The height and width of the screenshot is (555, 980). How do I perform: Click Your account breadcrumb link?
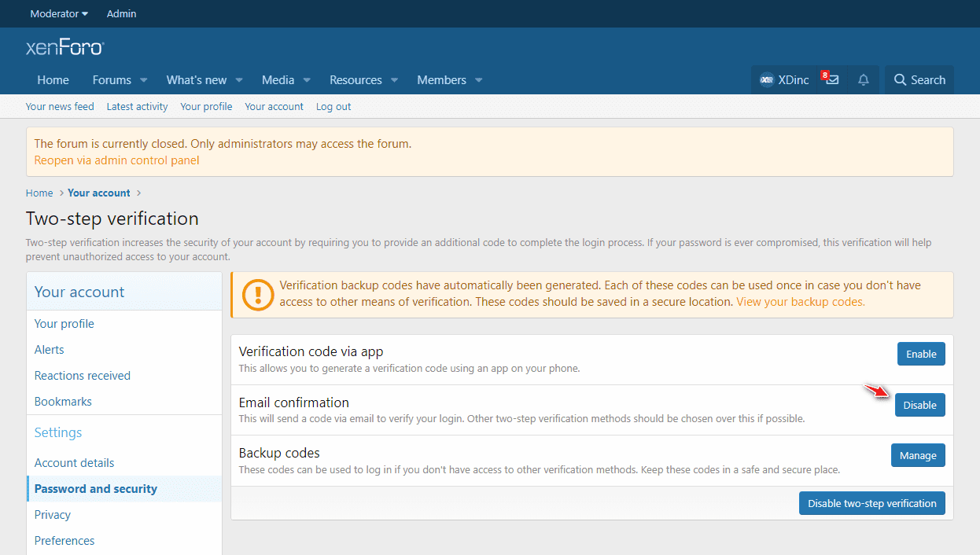click(98, 193)
